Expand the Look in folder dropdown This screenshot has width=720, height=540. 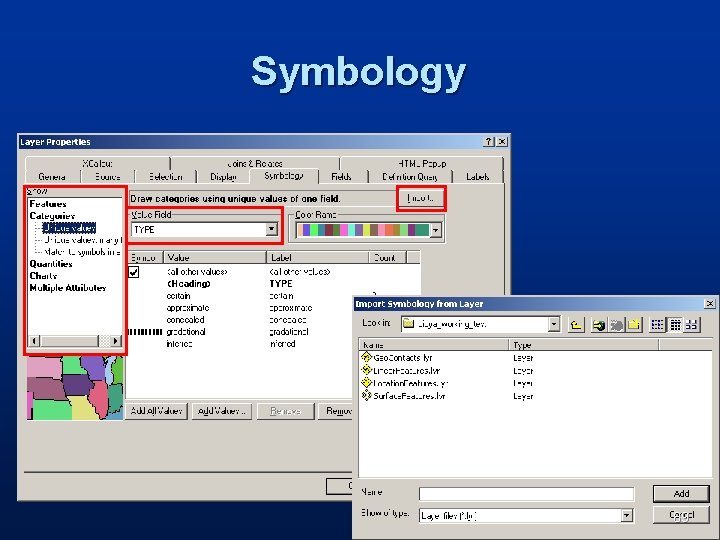554,324
